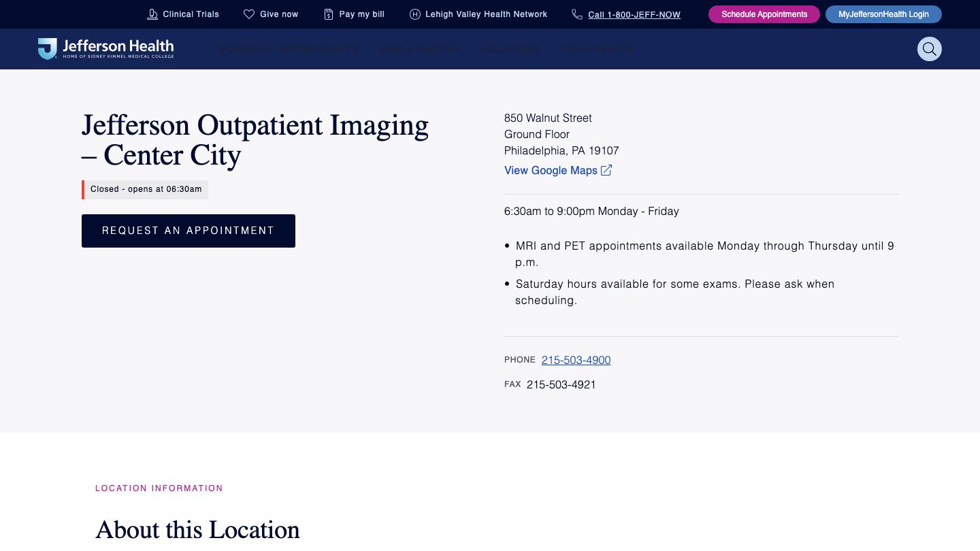This screenshot has width=980, height=551.
Task: Click the external link icon next to View Google Maps
Action: coord(606,170)
